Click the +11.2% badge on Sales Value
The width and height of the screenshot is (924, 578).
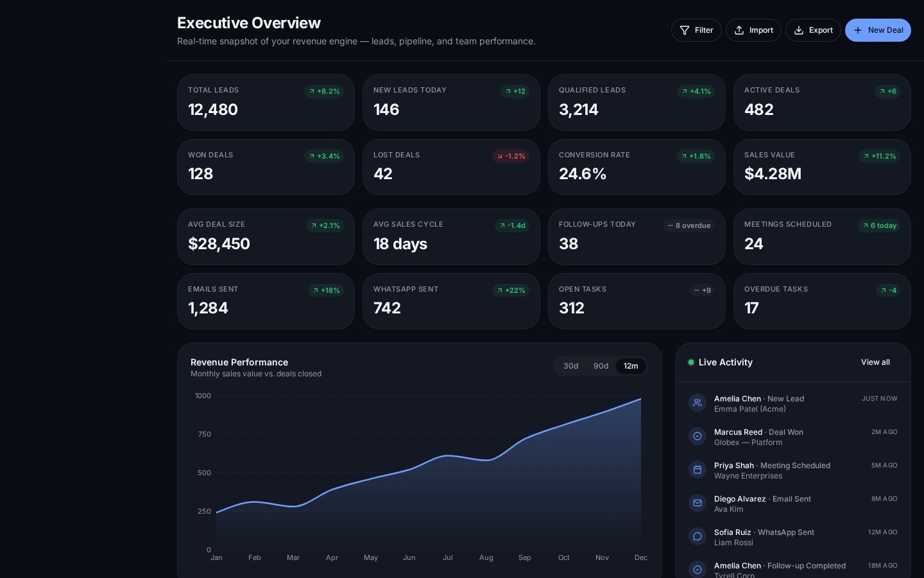tap(879, 156)
